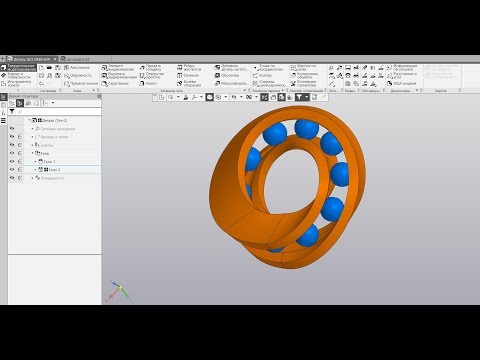
Task: Expand the Кривые и точки node
Action: pos(32,137)
